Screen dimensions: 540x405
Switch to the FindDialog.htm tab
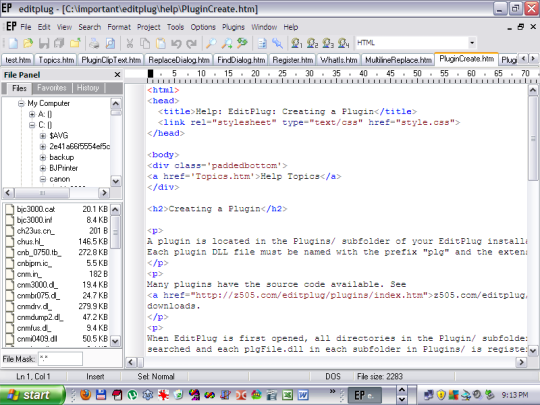coord(241,60)
